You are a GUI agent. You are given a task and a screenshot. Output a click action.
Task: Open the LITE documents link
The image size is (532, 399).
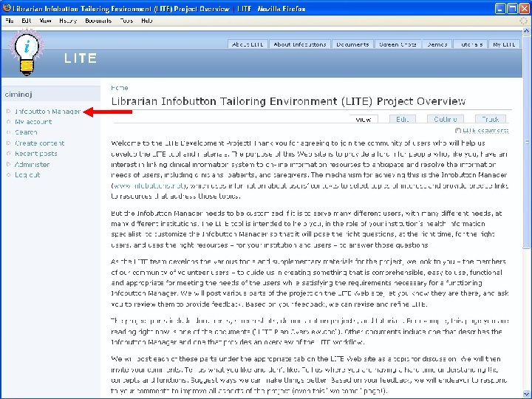485,130
